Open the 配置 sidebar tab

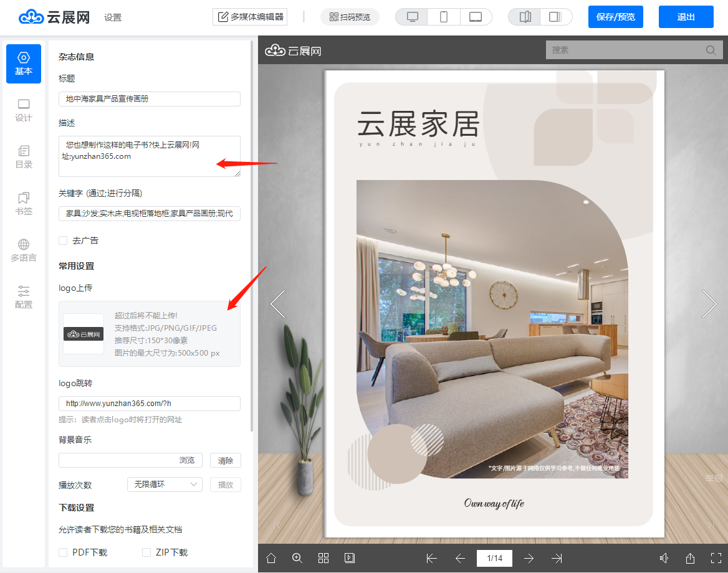pos(24,298)
